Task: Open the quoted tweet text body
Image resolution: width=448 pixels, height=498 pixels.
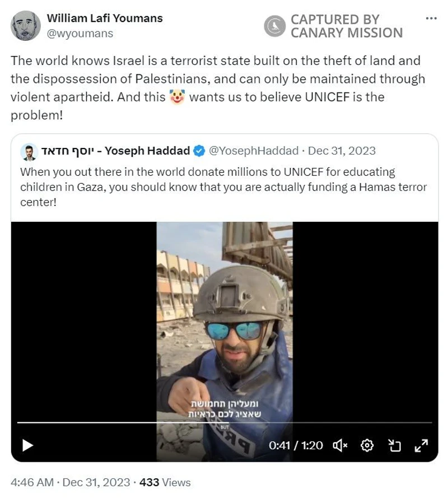Action: tap(223, 187)
